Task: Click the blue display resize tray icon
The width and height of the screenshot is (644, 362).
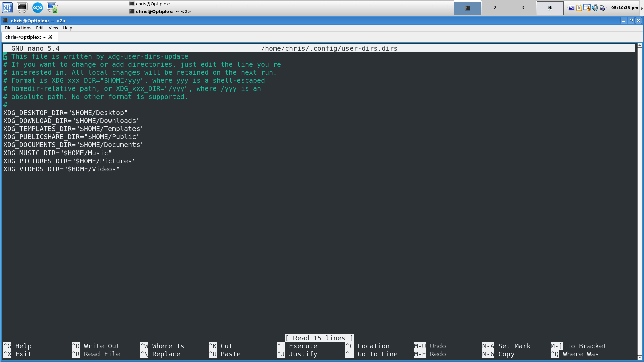Action: coord(571,8)
